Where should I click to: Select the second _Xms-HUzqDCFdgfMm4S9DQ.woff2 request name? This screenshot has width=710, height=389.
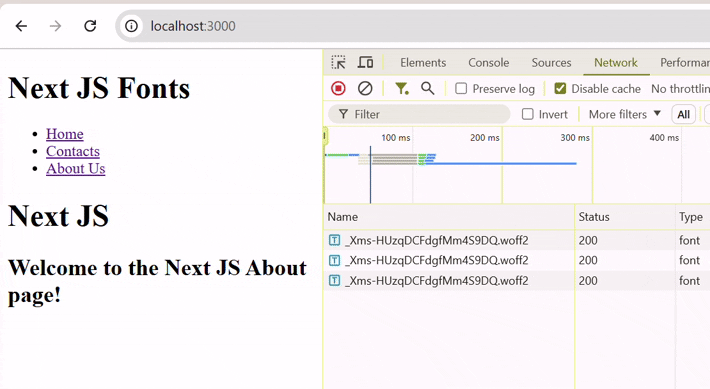click(x=437, y=260)
